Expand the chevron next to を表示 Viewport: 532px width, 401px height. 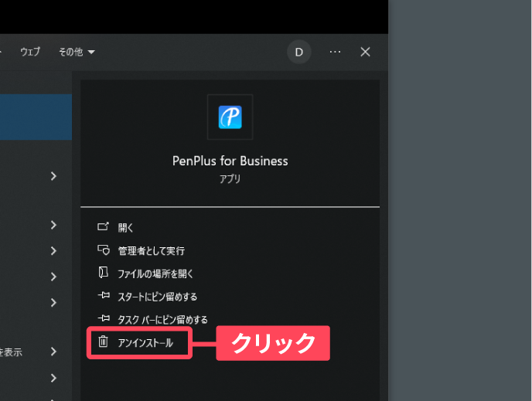pyautogui.click(x=53, y=352)
